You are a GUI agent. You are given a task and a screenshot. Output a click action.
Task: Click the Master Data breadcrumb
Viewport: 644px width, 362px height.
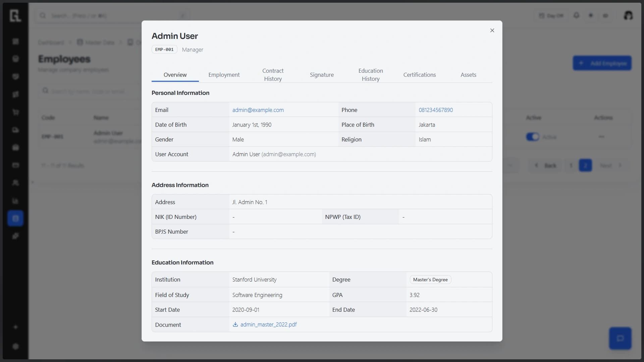pyautogui.click(x=96, y=43)
